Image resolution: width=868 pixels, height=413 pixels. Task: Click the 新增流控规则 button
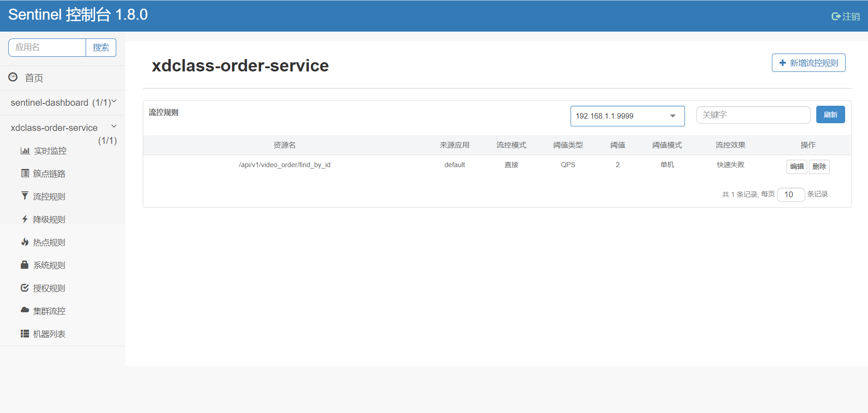(808, 63)
